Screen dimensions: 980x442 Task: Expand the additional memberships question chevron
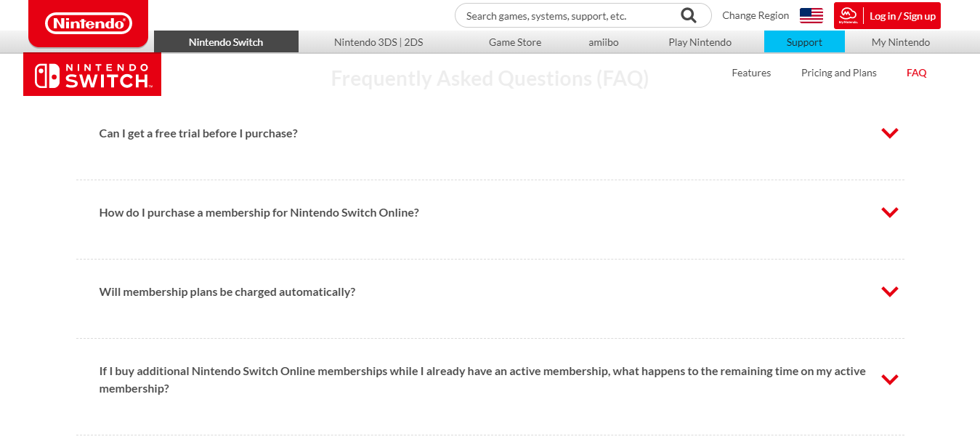click(890, 379)
